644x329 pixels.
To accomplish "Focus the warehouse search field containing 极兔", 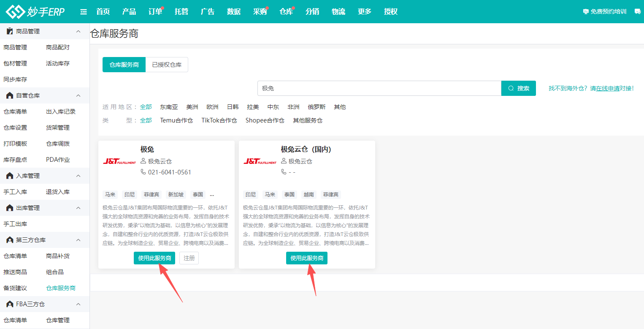I will 379,88.
